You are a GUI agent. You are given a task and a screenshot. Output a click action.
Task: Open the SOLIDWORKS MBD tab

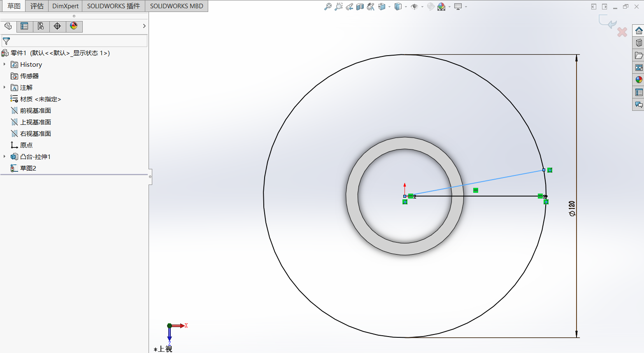click(x=177, y=6)
